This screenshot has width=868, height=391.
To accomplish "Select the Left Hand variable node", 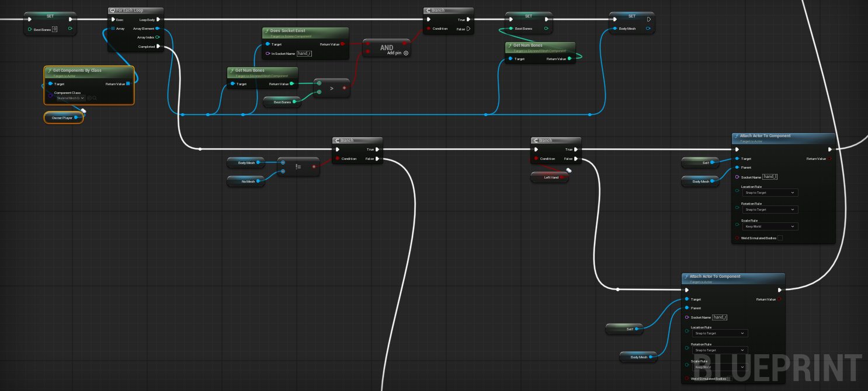I will 550,177.
